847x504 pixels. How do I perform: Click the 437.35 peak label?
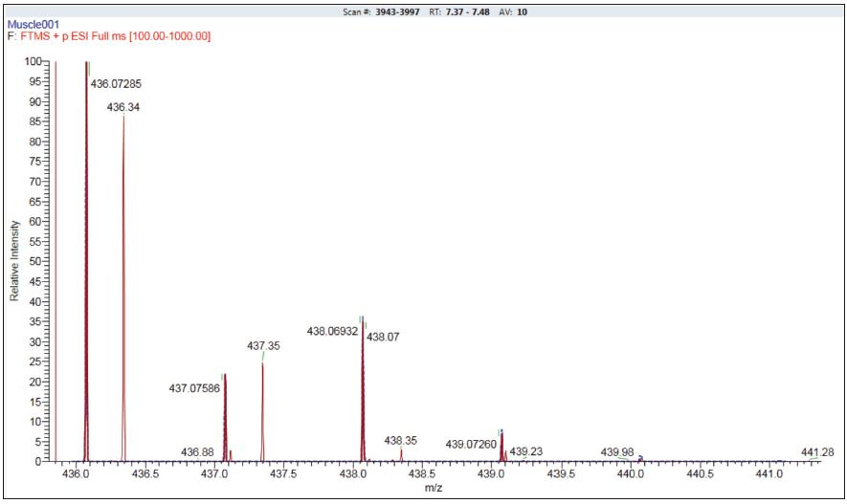pyautogui.click(x=263, y=345)
